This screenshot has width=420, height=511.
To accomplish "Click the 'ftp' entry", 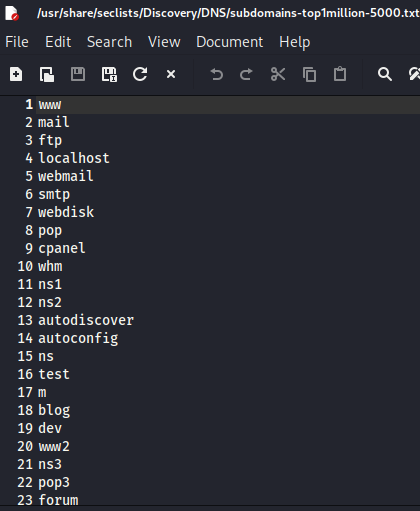I will (50, 140).
